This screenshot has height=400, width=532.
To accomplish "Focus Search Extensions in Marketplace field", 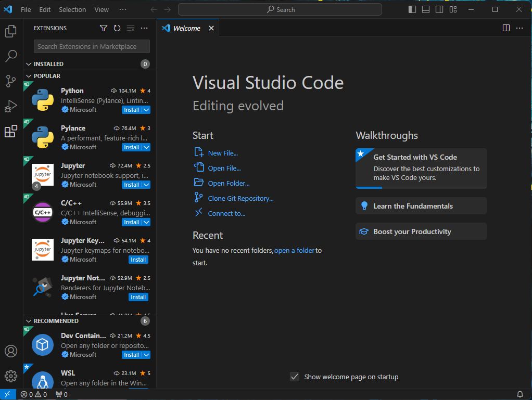I will point(92,46).
